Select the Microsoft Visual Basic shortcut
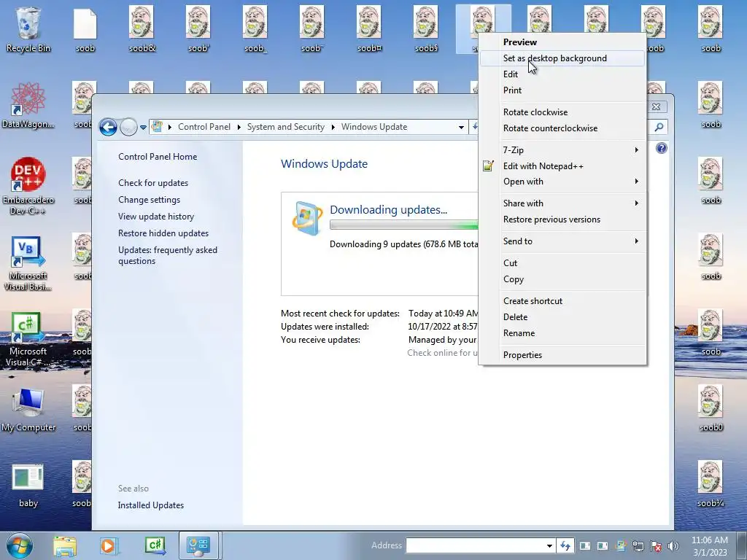Viewport: 747px width, 560px height. [28, 262]
